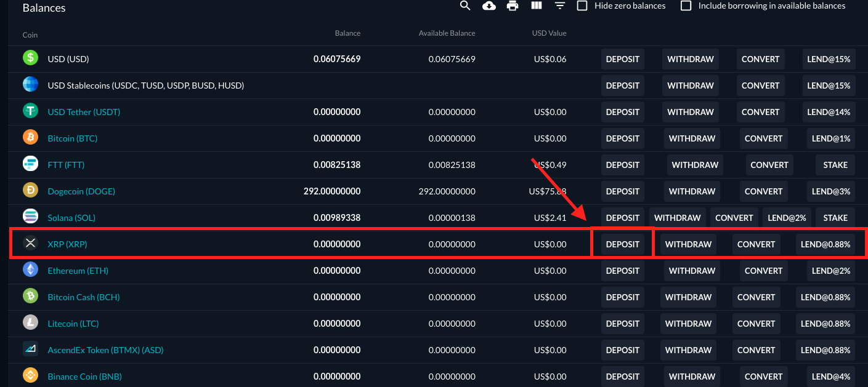Viewport: 868px width, 387px height.
Task: Click the Dogecoin coin icon
Action: (30, 190)
